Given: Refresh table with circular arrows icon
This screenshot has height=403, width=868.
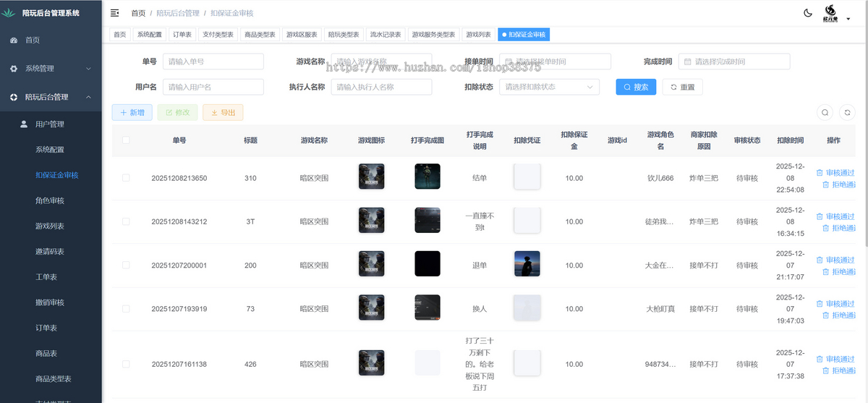Looking at the screenshot, I should coord(848,112).
